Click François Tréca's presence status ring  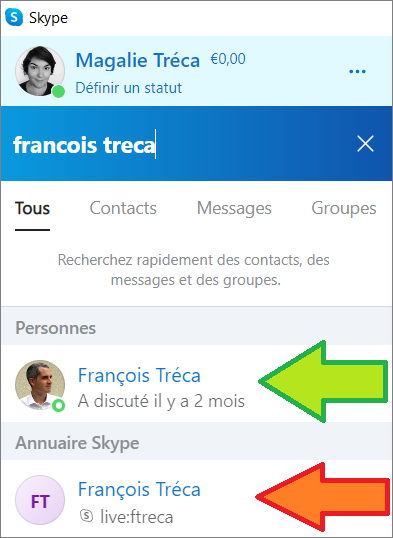59,405
